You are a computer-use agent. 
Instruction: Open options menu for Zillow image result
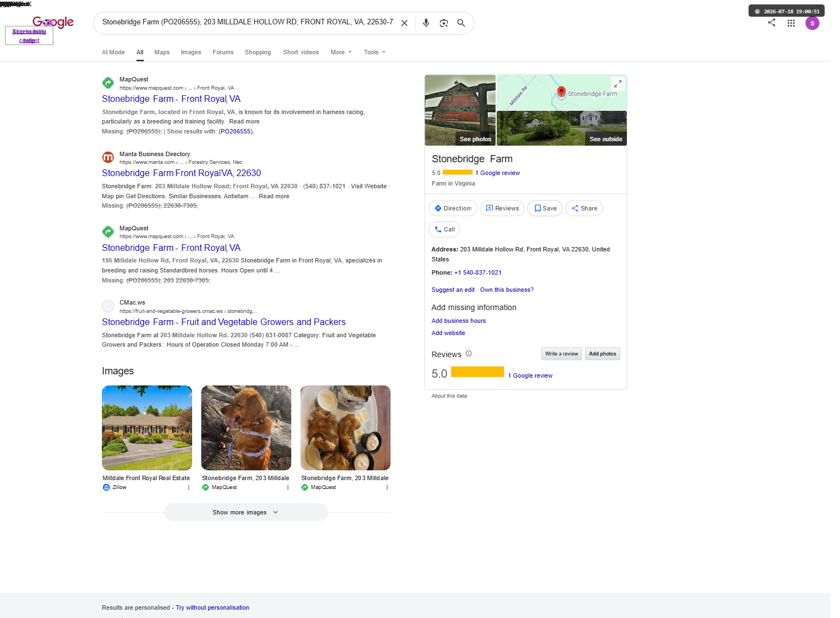click(189, 488)
